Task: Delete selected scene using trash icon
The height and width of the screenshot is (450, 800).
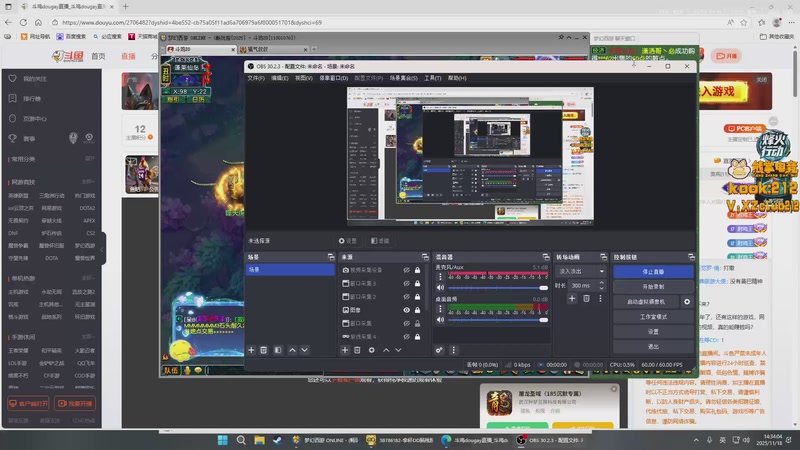Action: (264, 350)
